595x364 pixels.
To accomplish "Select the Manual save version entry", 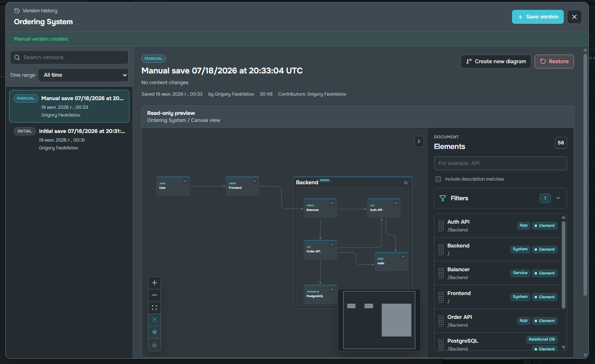I will tap(69, 106).
